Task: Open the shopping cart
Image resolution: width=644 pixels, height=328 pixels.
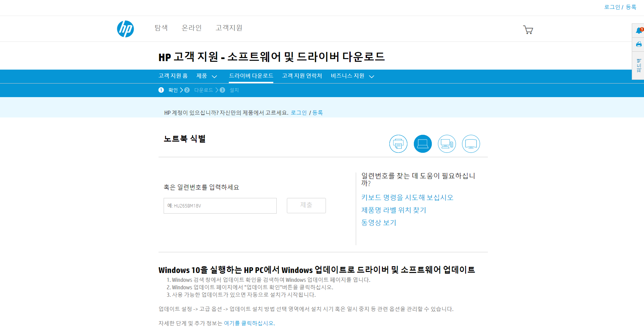Action: [x=528, y=30]
